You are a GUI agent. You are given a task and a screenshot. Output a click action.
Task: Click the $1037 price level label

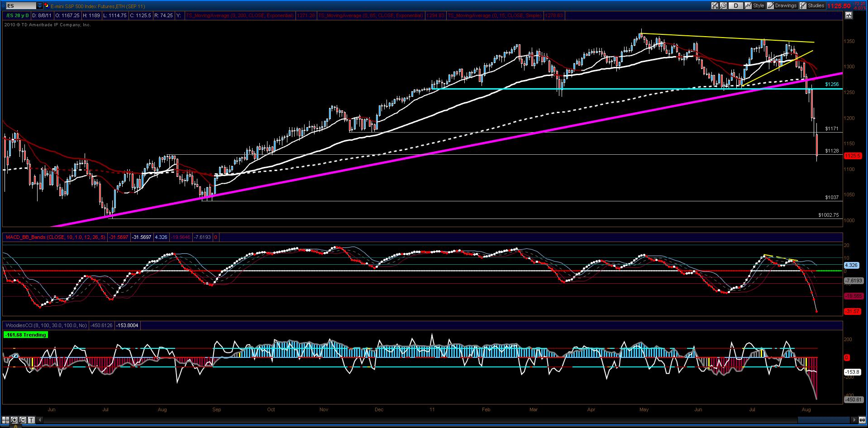pos(832,197)
